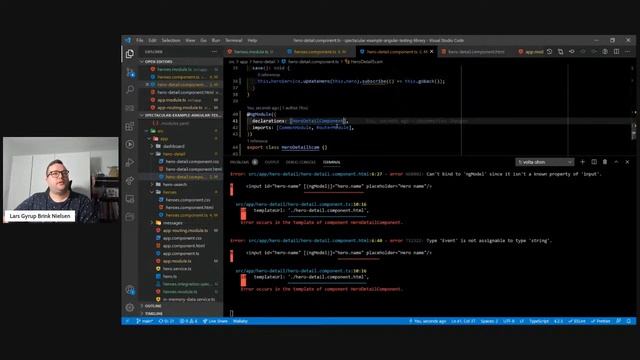Viewport: 640px width, 360px height.
Task: Click the Accounts icon in the activity bar
Action: (x=130, y=290)
